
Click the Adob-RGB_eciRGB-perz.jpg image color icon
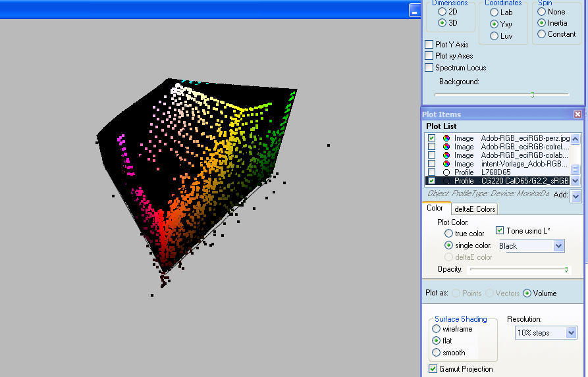pos(446,138)
